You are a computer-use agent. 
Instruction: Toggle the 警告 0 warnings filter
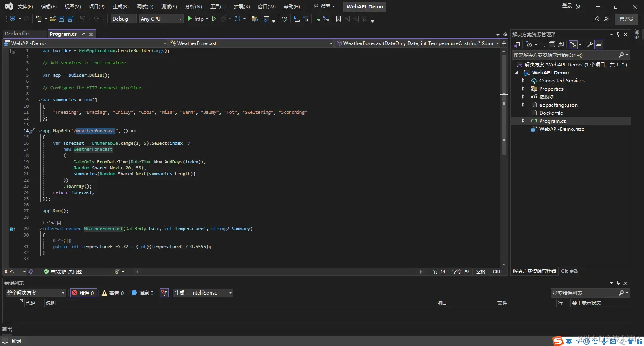click(x=113, y=293)
